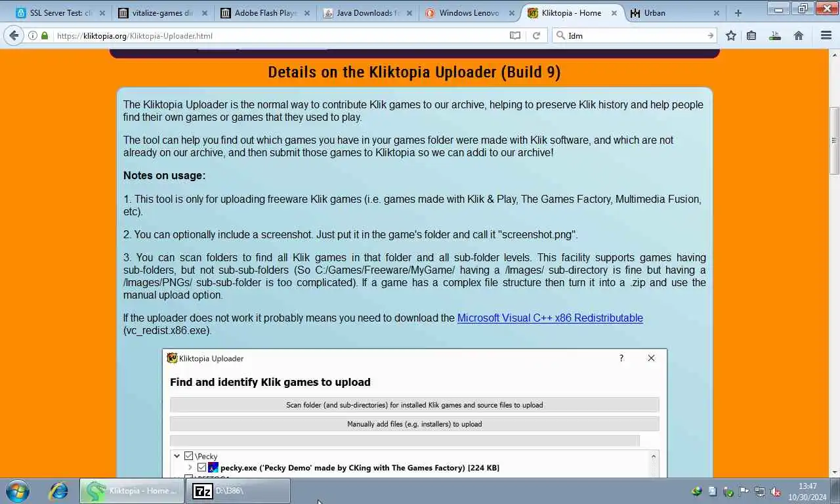Toggle the pecky.exe checkbox
840x504 pixels.
201,468
